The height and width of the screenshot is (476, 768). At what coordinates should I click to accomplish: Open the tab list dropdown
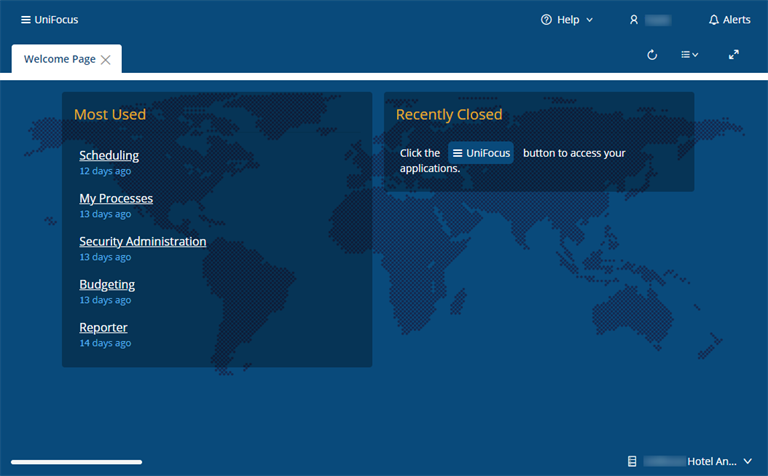click(x=690, y=55)
